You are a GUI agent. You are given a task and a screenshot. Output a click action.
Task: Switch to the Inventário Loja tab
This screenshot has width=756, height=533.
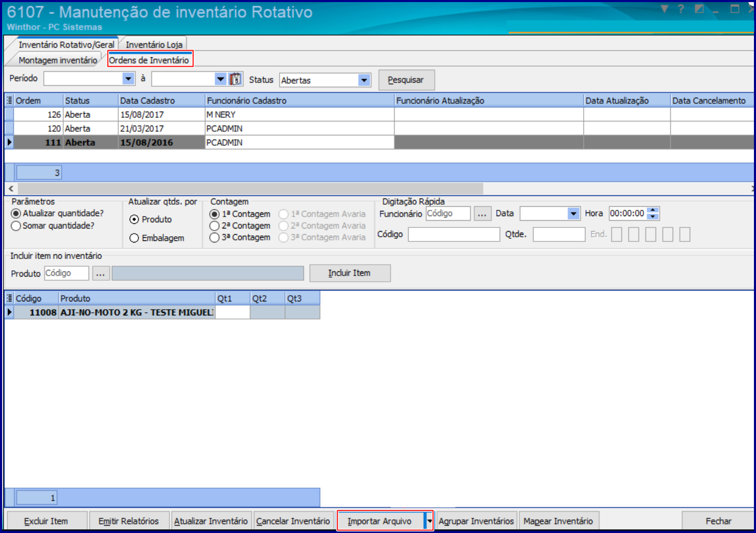(x=154, y=45)
